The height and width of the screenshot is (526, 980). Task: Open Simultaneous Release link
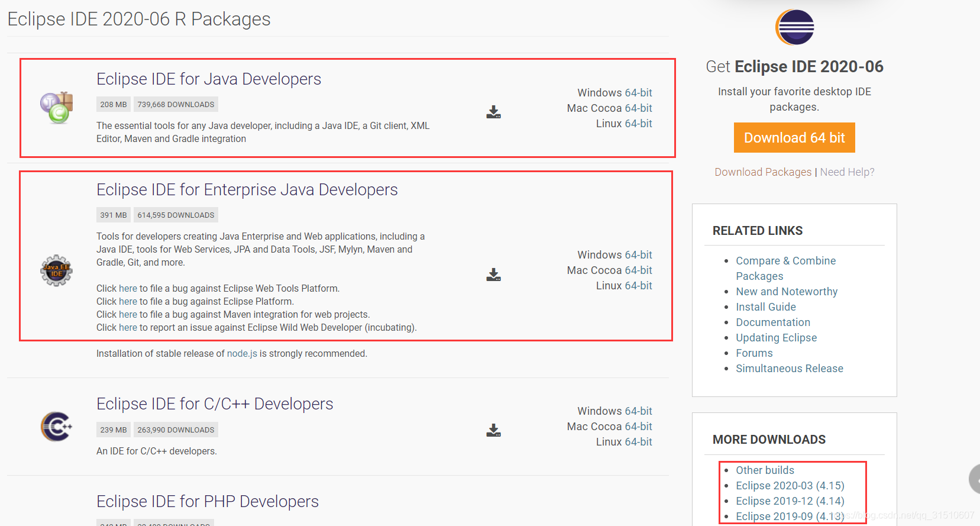(790, 368)
